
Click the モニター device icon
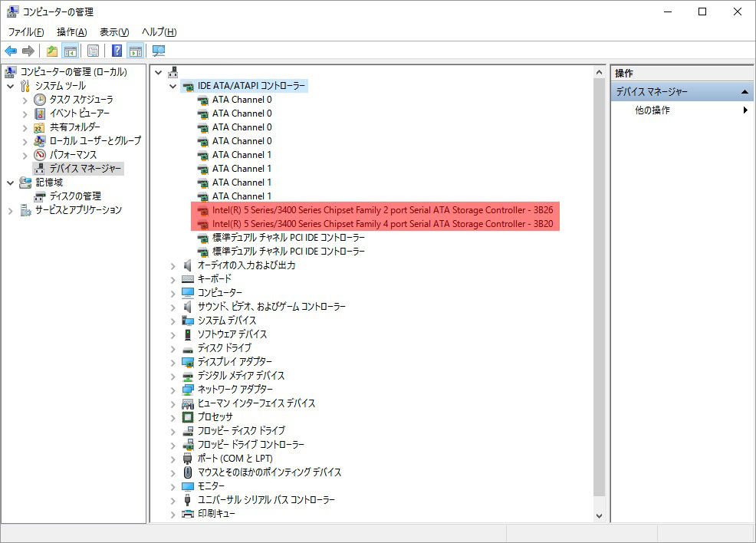[188, 486]
